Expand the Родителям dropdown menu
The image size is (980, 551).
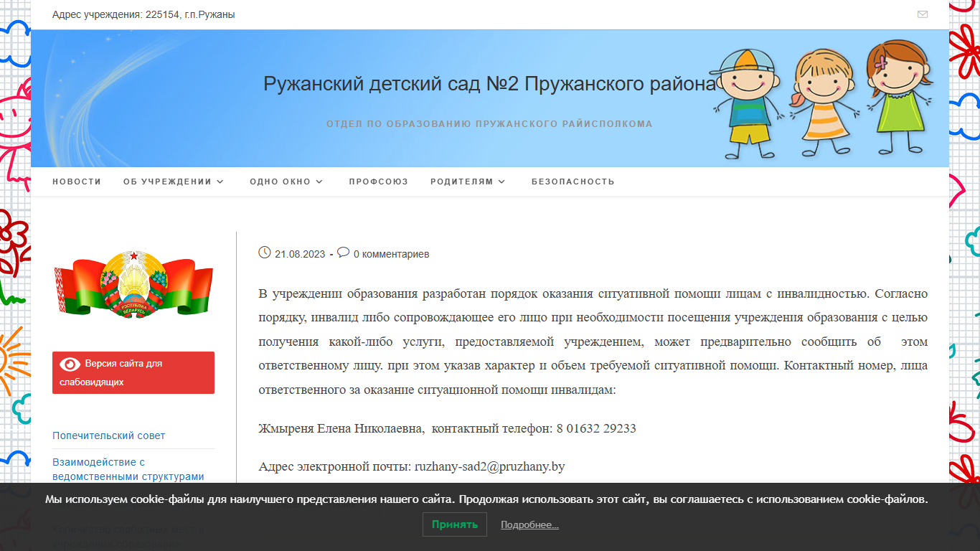468,182
